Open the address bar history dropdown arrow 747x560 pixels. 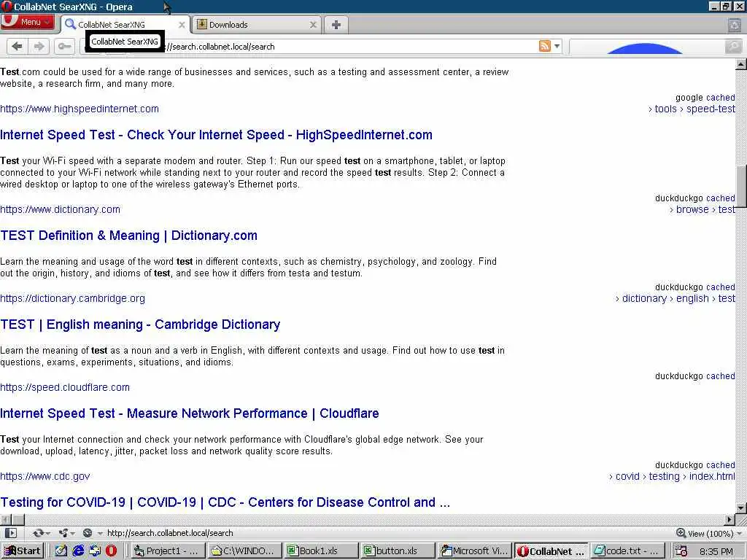coord(557,46)
